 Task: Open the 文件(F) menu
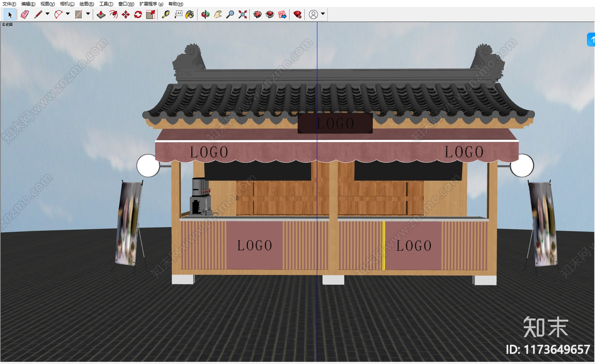click(9, 4)
